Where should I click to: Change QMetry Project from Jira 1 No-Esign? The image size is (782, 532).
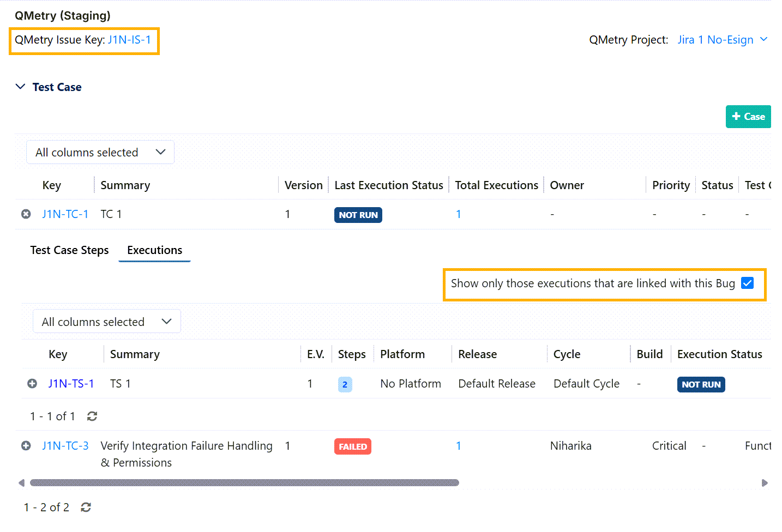[x=722, y=40]
